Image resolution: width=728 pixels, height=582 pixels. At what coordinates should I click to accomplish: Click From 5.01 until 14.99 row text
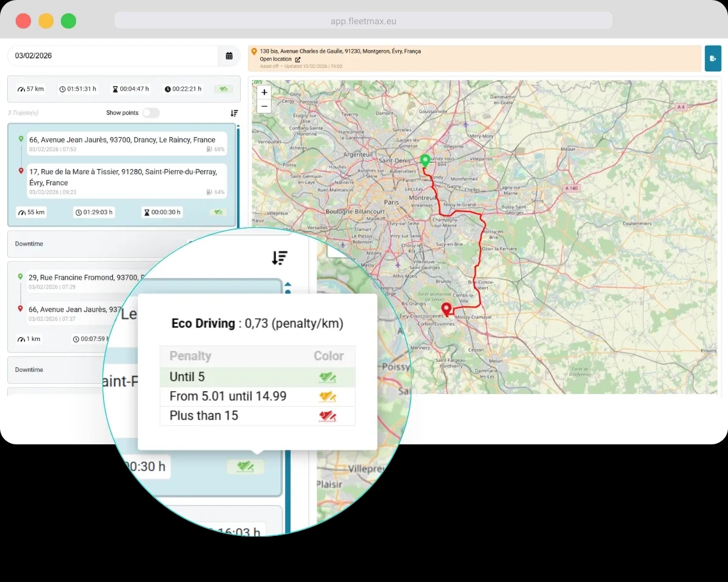(228, 396)
